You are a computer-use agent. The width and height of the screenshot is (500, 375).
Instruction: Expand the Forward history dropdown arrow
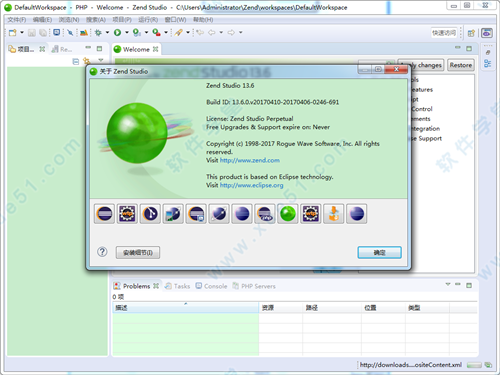pyautogui.click(x=241, y=32)
